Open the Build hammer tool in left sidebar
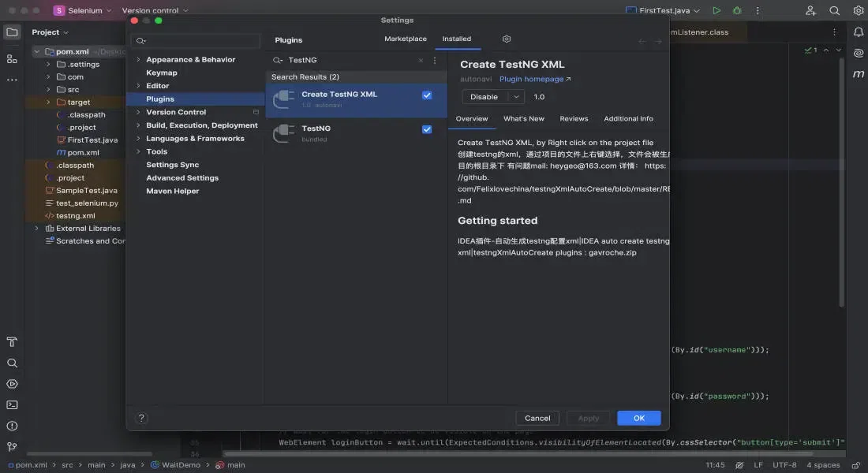This screenshot has height=473, width=868. pos(12,342)
